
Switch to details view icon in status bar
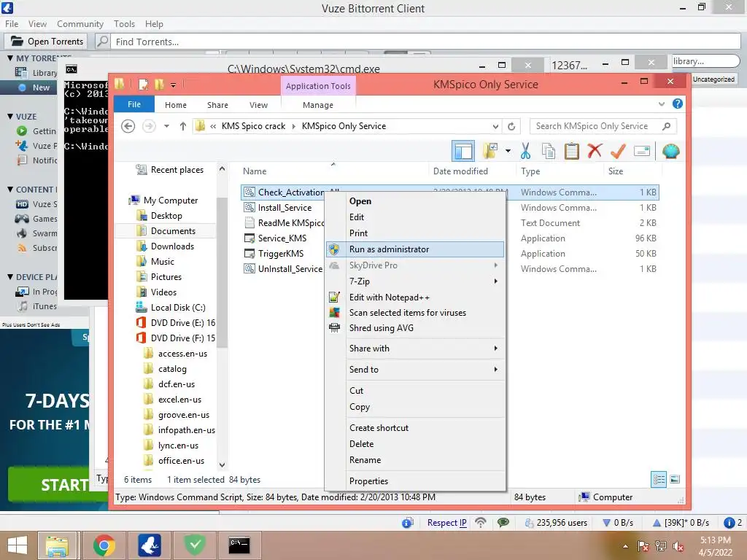659,480
